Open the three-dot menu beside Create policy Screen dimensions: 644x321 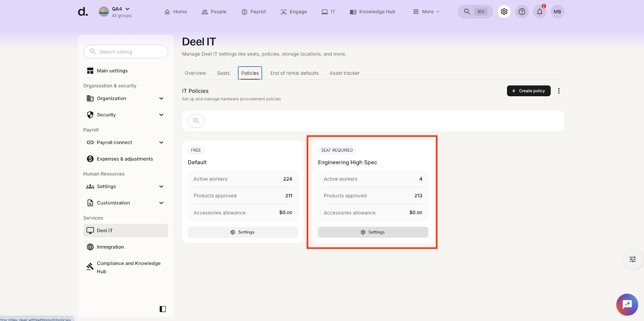(x=559, y=91)
